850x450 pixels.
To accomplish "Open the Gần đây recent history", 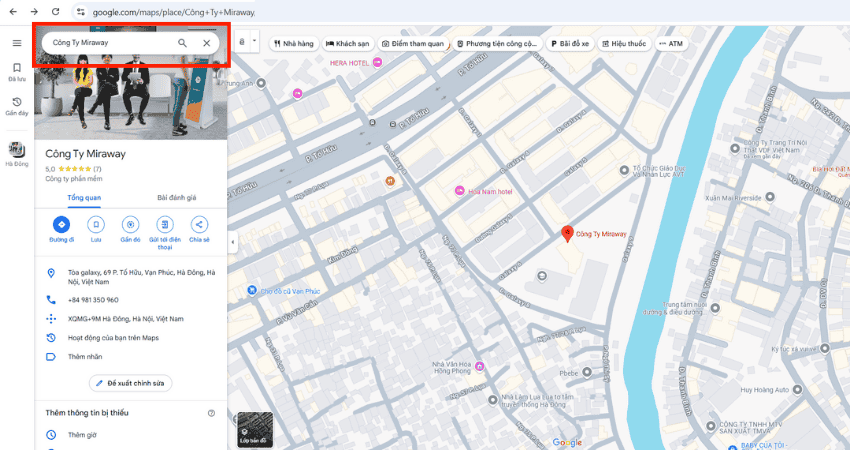I will 17,106.
